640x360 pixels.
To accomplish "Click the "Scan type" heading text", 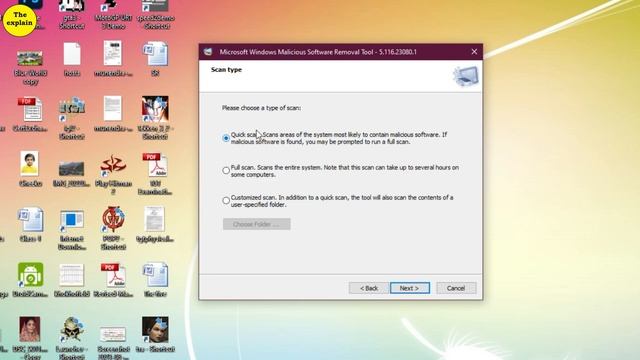I will [x=226, y=70].
